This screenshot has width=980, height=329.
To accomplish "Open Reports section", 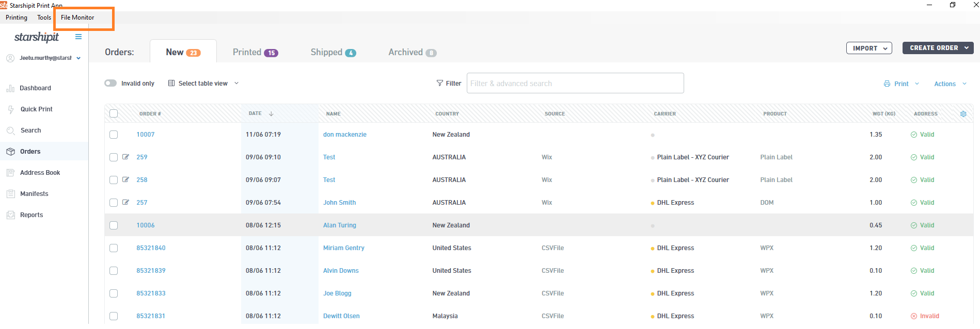I will click(31, 215).
